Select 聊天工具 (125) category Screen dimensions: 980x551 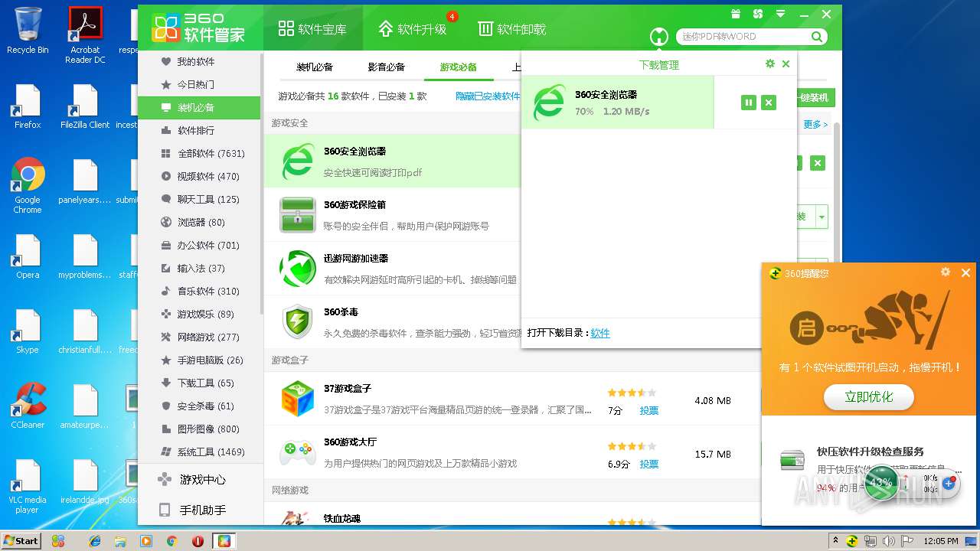pyautogui.click(x=199, y=199)
